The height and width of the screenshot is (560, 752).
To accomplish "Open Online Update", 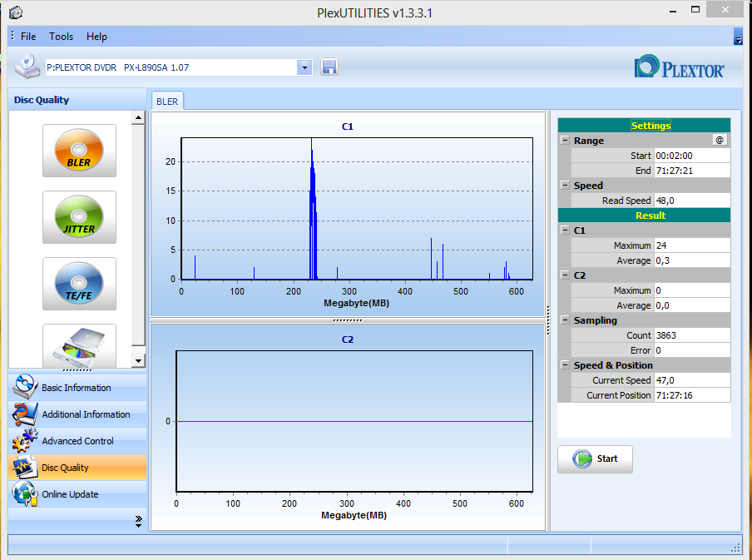I will [x=77, y=494].
